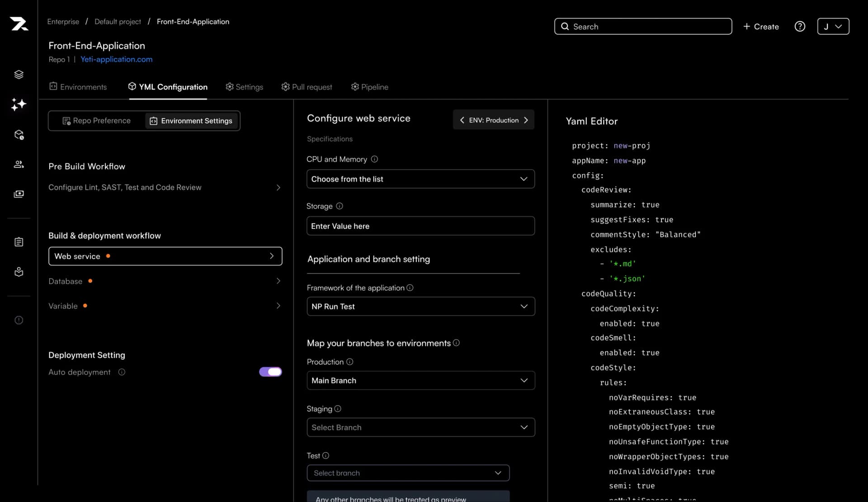Go to previous environment with left chevron
Image resolution: width=868 pixels, height=502 pixels.
[462, 120]
